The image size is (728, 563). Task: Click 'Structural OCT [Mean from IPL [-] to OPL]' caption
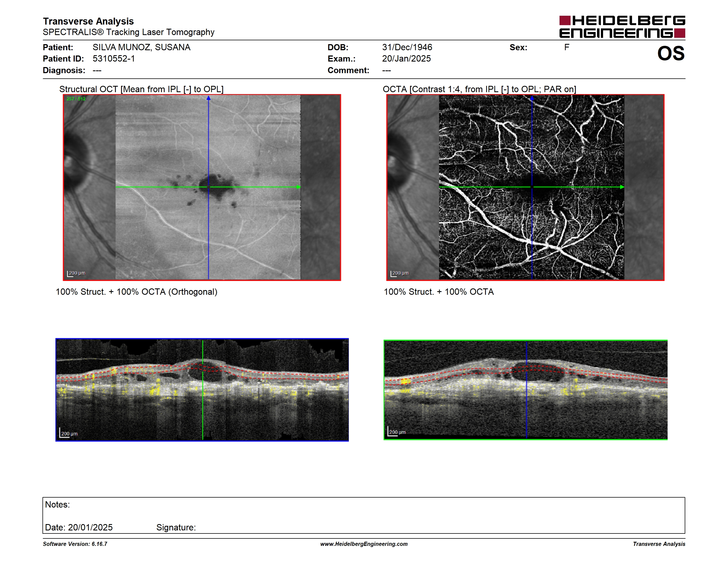tap(141, 89)
